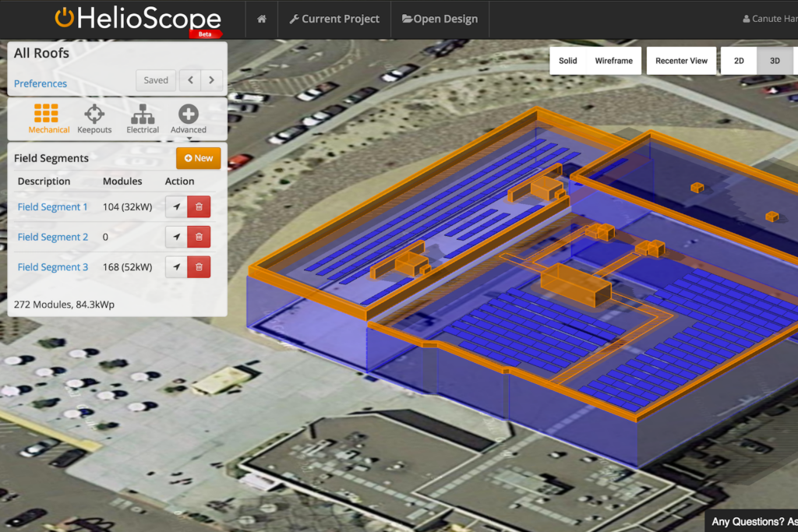Locate Field Segment 2 with arrow icon
This screenshot has width=798, height=532.
click(176, 238)
